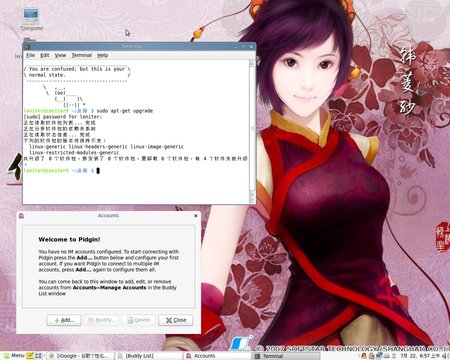Click the show desktop icon on taskbar
The height and width of the screenshot is (360, 450).
pyautogui.click(x=38, y=356)
